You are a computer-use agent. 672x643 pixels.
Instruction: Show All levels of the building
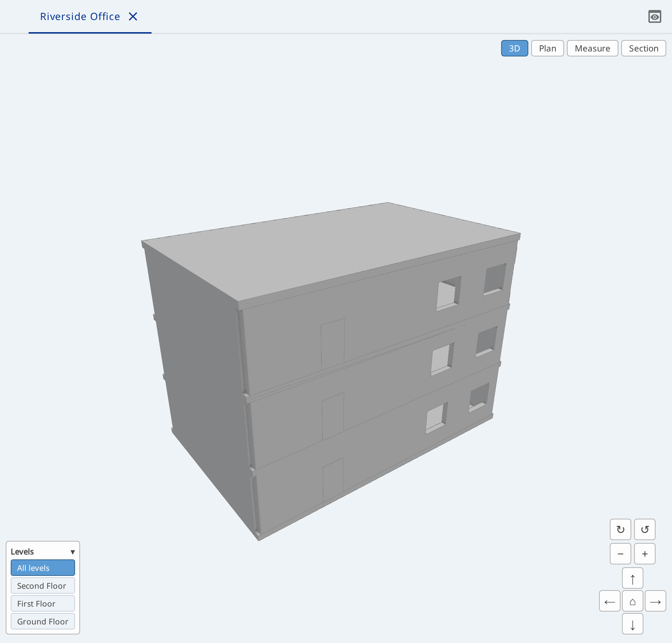tap(43, 568)
